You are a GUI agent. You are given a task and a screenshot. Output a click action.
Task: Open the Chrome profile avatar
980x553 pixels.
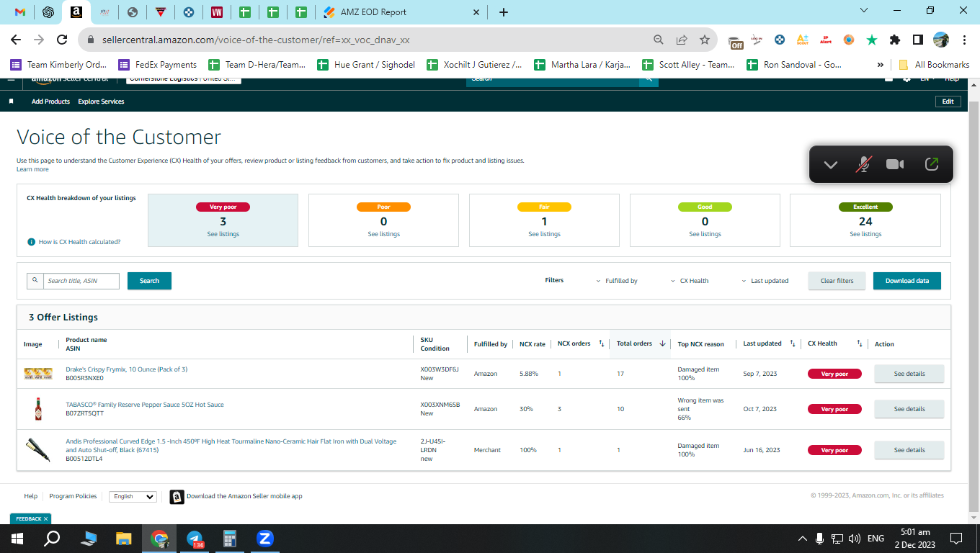[941, 40]
